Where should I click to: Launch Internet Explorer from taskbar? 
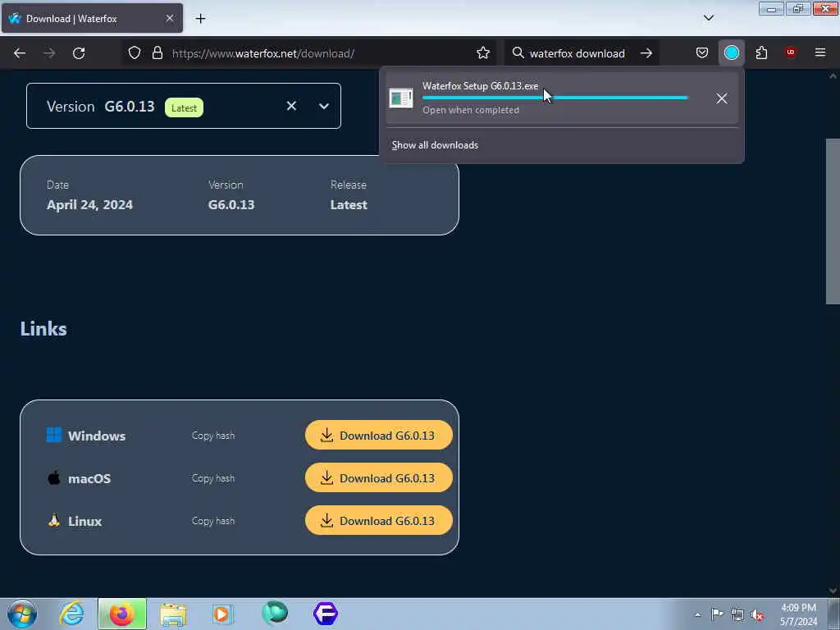(x=72, y=614)
